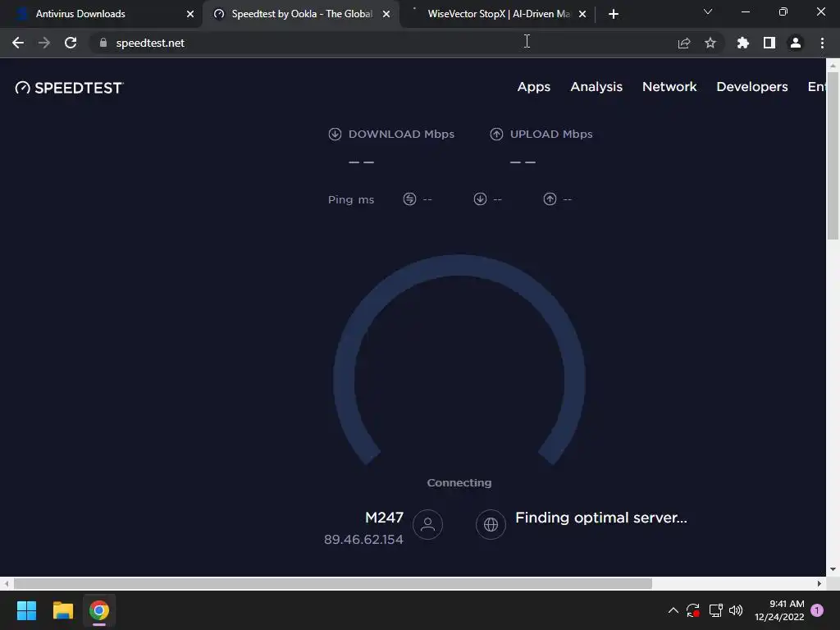840x630 pixels.
Task: Click the Ping ms label
Action: tap(351, 200)
